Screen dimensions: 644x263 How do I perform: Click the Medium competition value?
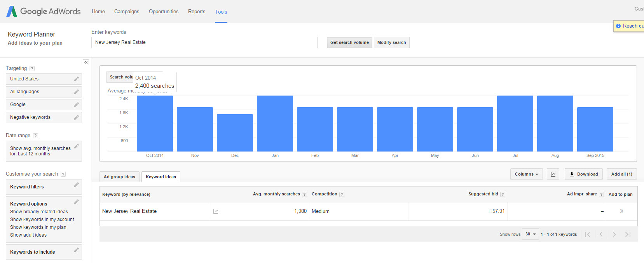click(321, 211)
